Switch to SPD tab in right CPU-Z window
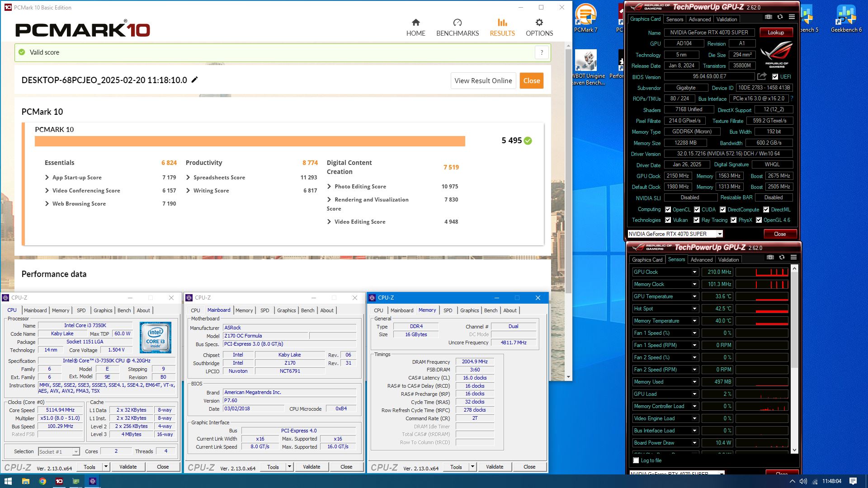The height and width of the screenshot is (488, 868). (x=448, y=310)
